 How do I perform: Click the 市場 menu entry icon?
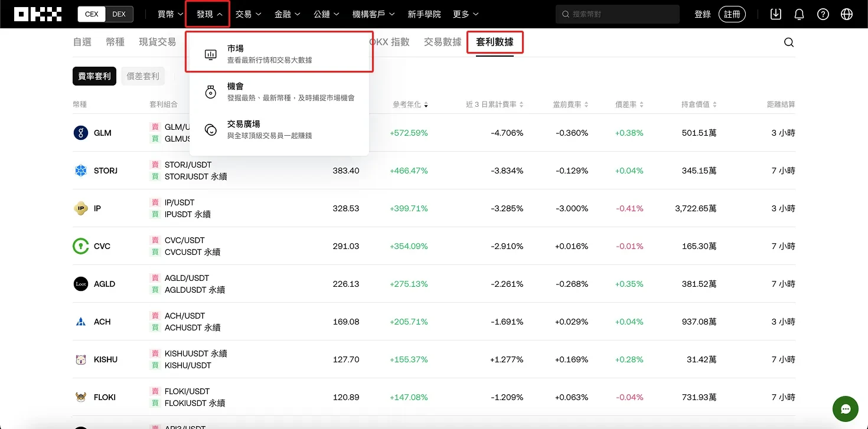click(210, 54)
